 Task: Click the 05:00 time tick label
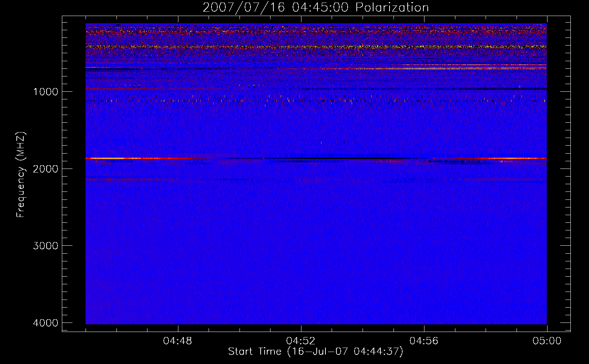547,341
